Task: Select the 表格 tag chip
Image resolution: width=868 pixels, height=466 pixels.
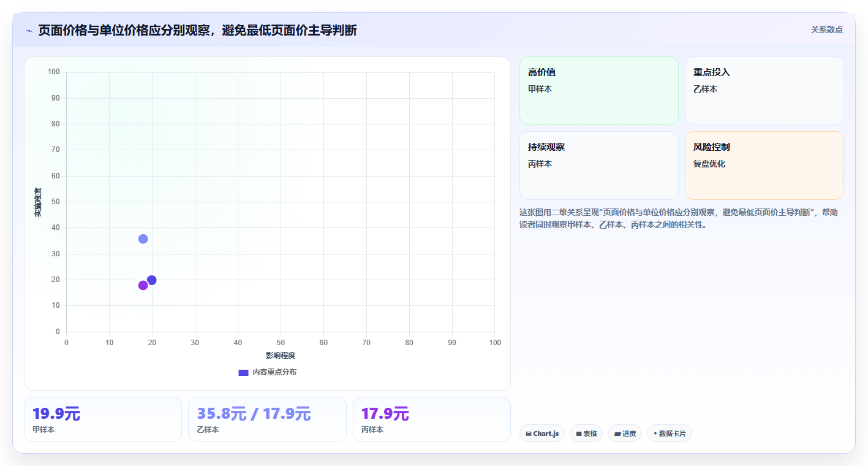Action: (x=586, y=434)
